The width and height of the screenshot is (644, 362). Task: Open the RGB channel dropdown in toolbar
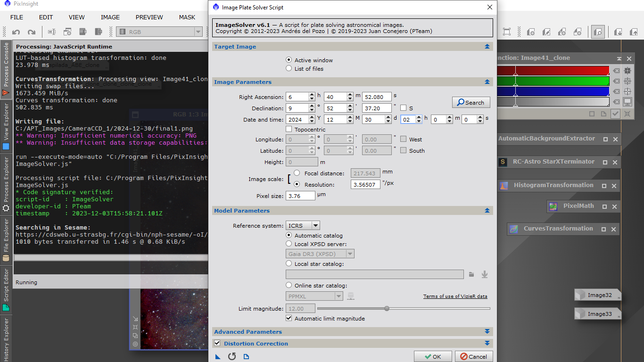(x=159, y=32)
